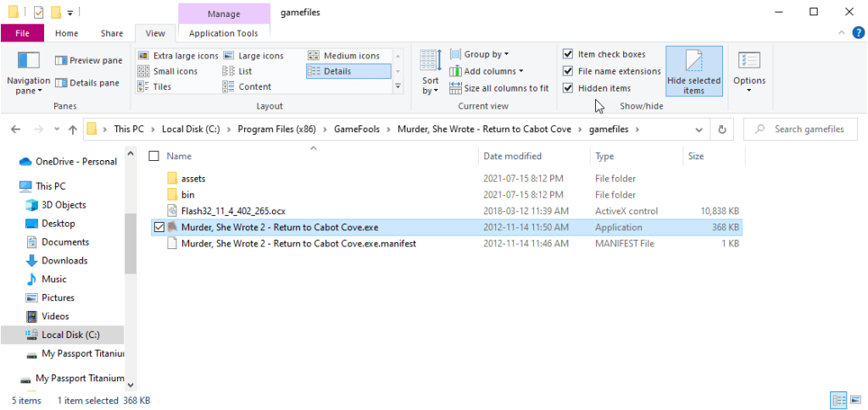Open the File menu tab
Viewport: 868px width, 410px height.
tap(23, 33)
